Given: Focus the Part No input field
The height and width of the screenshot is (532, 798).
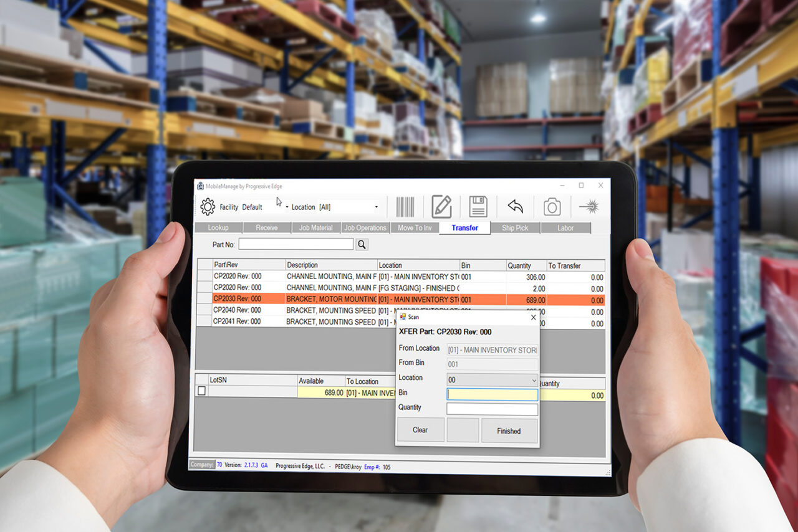Looking at the screenshot, I should tap(296, 244).
